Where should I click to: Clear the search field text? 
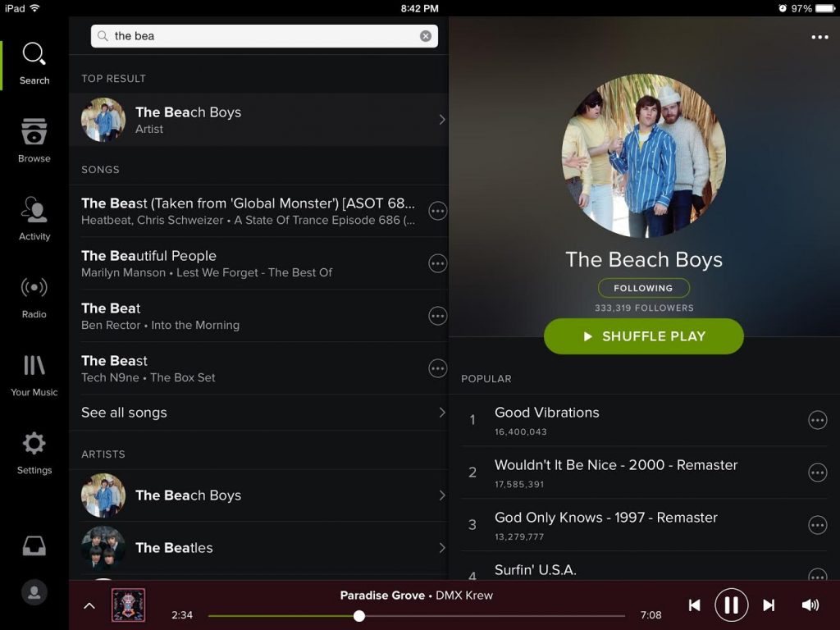(426, 36)
